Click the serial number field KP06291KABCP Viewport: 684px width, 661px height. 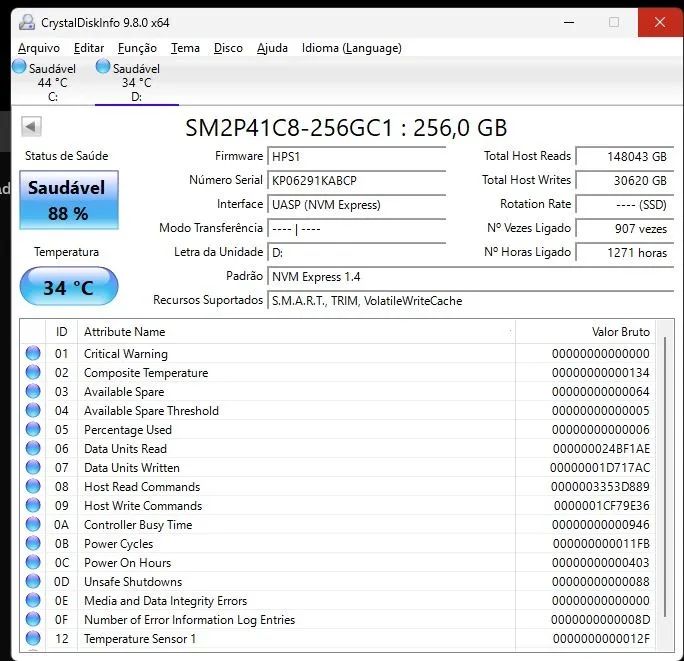coord(356,181)
